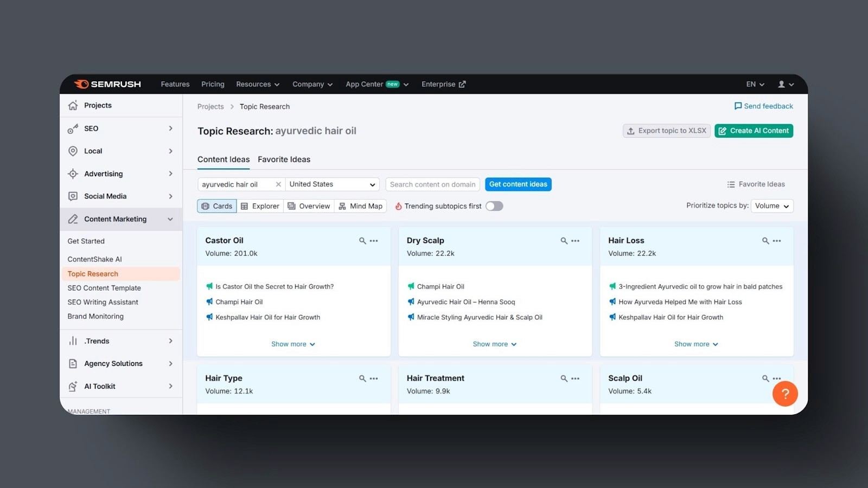Click the Features menu item
The width and height of the screenshot is (868, 488).
pos(175,84)
